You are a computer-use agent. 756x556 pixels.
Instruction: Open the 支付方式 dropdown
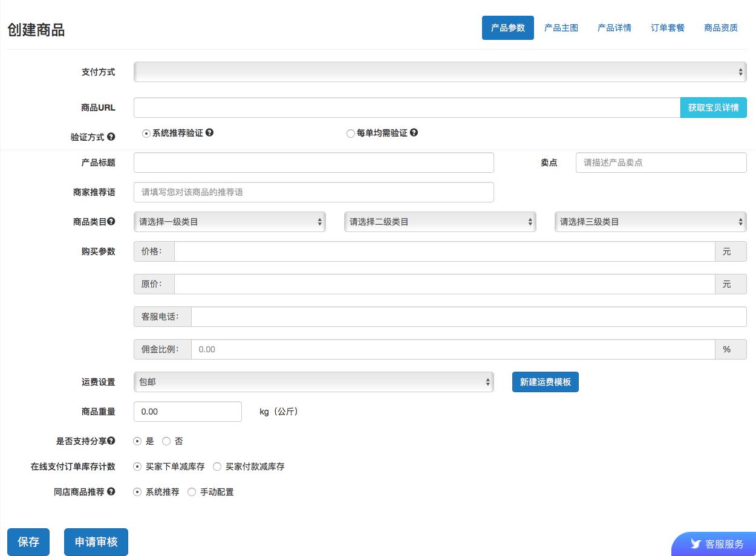440,71
